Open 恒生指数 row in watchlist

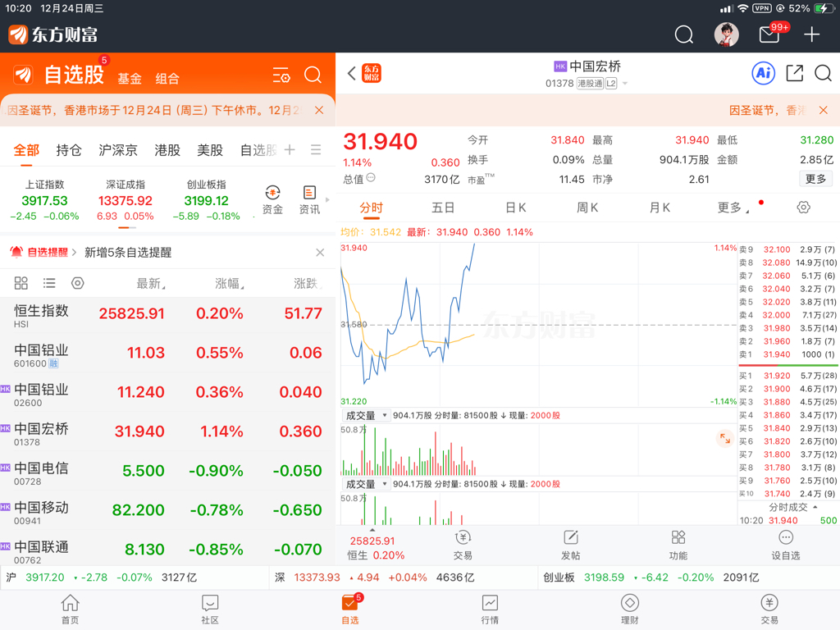click(x=167, y=314)
